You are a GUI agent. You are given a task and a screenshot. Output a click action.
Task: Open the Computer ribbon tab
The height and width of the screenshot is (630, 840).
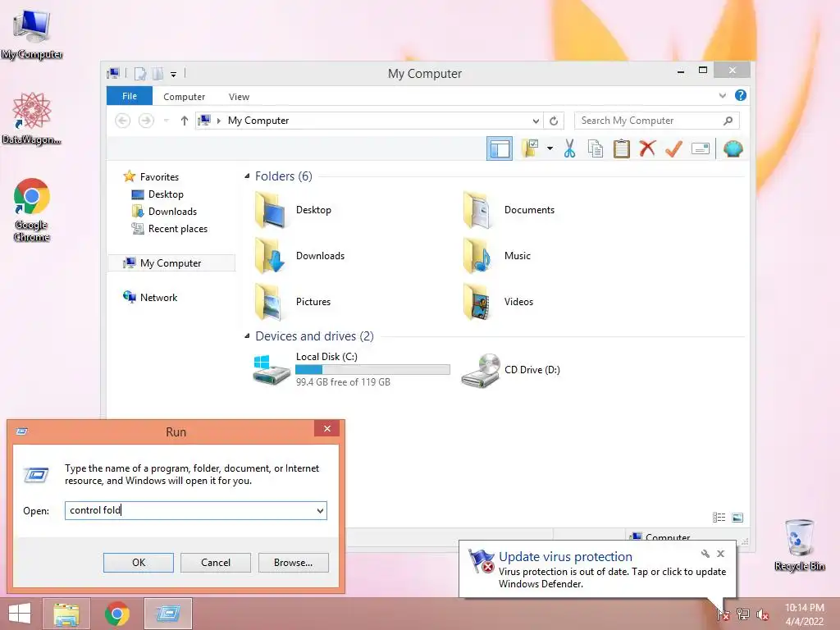[x=184, y=97]
